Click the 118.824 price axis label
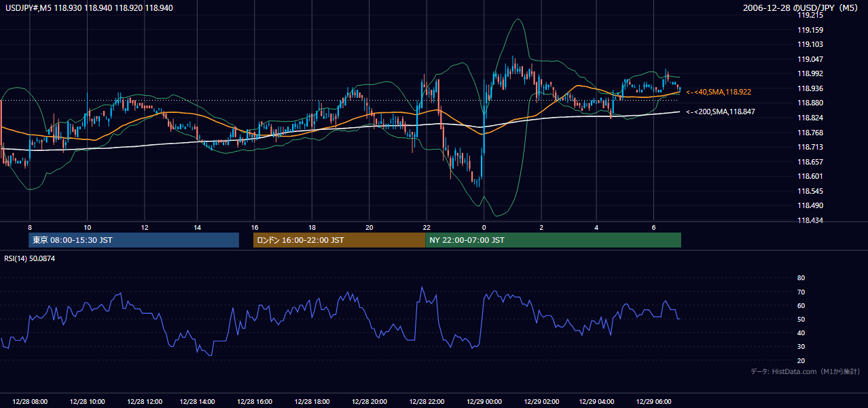The width and height of the screenshot is (868, 408). (x=810, y=118)
